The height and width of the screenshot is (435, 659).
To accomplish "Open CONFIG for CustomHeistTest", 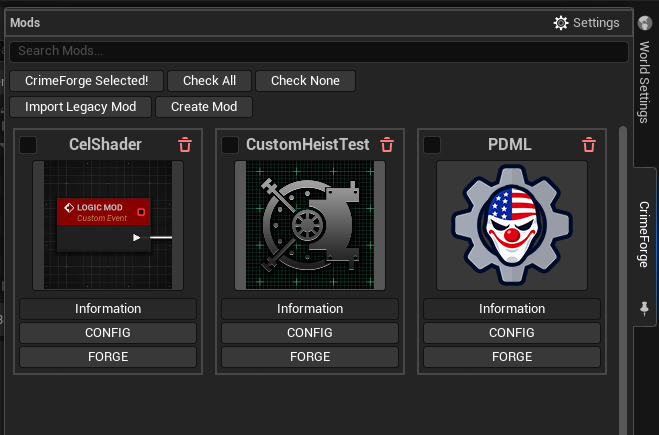I will [310, 333].
